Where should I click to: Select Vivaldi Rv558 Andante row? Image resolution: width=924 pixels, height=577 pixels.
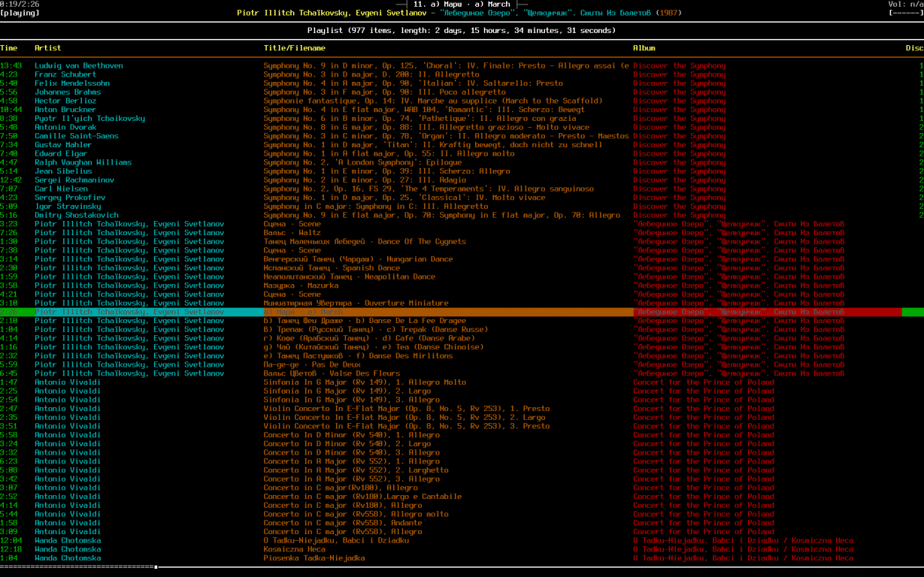(x=462, y=523)
